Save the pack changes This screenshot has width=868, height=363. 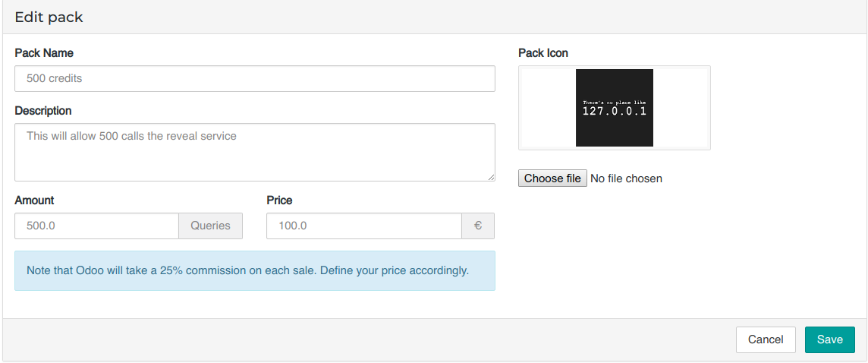tap(829, 339)
